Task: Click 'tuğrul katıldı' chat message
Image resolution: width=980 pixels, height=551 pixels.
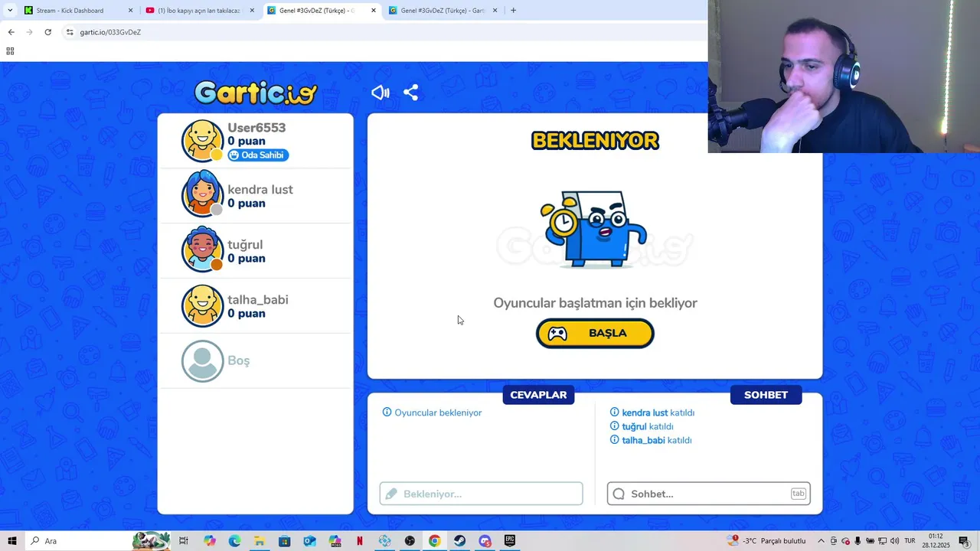Action: [642, 426]
